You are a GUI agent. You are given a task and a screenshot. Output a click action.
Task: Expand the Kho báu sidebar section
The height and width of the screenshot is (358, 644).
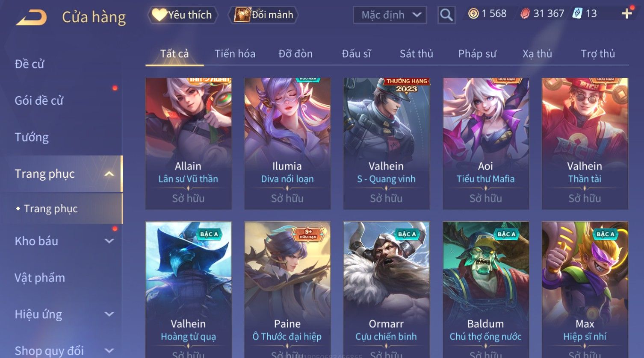(x=109, y=241)
